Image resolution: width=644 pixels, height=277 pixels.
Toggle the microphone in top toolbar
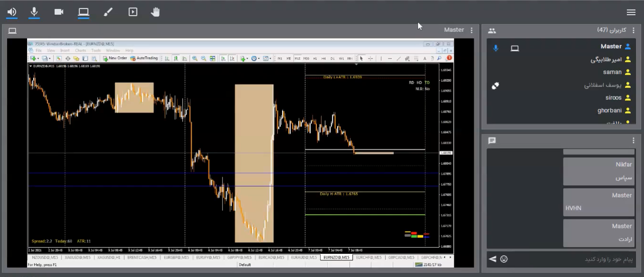(x=34, y=12)
